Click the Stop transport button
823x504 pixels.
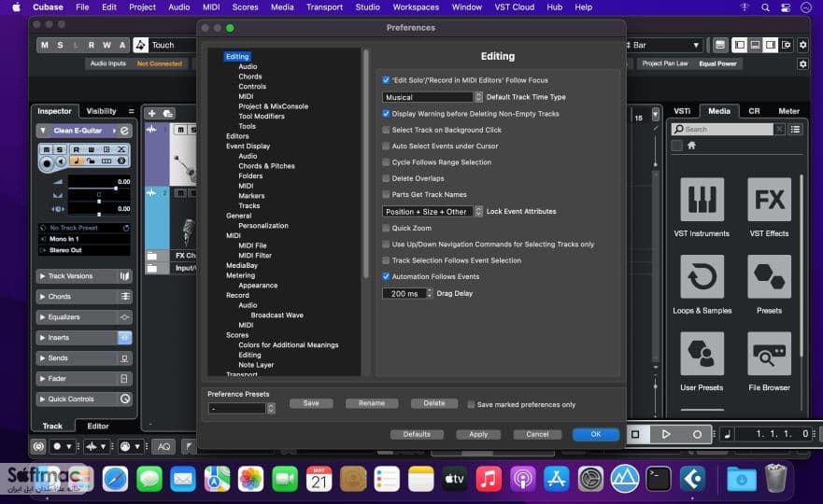click(x=635, y=434)
